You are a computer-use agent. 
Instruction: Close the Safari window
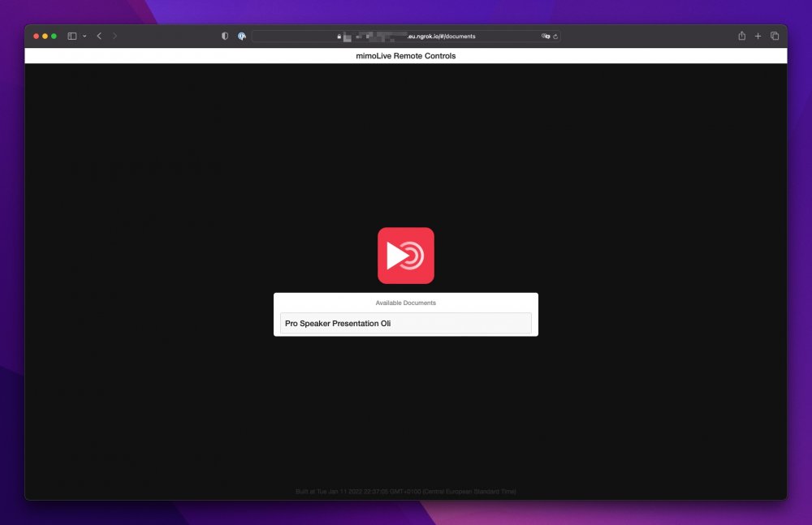pyautogui.click(x=37, y=37)
